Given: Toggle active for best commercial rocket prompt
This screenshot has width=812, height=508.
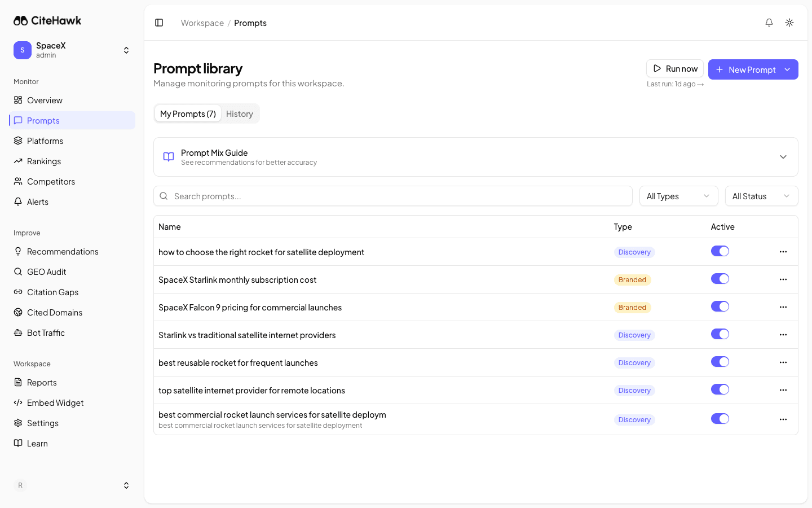Looking at the screenshot, I should point(720,419).
